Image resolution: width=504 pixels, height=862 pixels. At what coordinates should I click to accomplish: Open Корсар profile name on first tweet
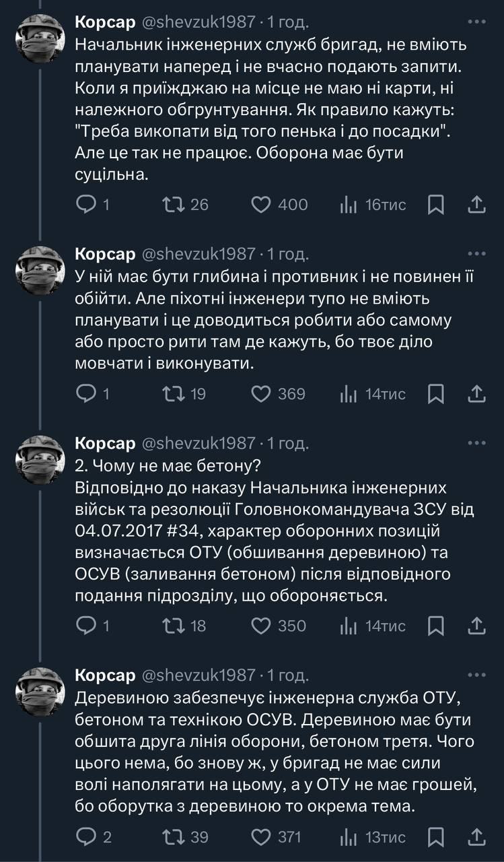105,22
